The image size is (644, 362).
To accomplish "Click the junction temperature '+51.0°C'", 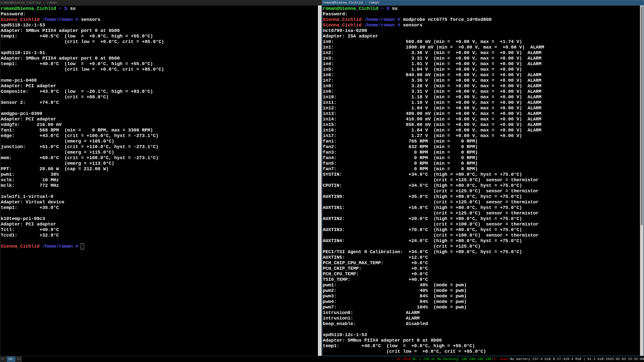I will click(49, 147).
